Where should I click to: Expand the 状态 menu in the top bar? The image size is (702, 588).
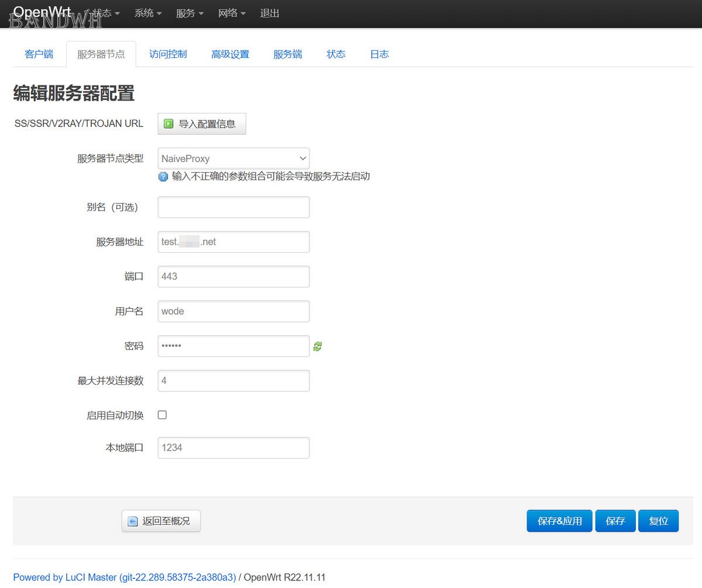106,13
